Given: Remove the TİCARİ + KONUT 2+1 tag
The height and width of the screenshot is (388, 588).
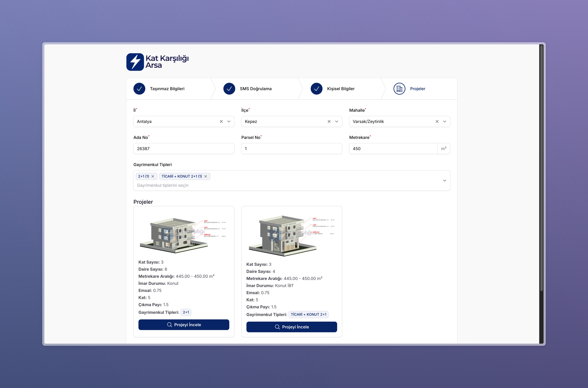Looking at the screenshot, I should coord(206,176).
